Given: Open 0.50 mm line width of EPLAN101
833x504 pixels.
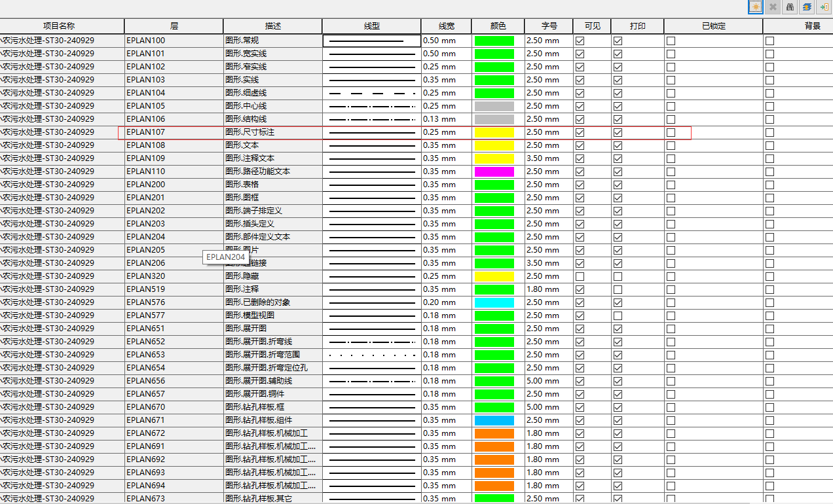Looking at the screenshot, I should (x=446, y=54).
